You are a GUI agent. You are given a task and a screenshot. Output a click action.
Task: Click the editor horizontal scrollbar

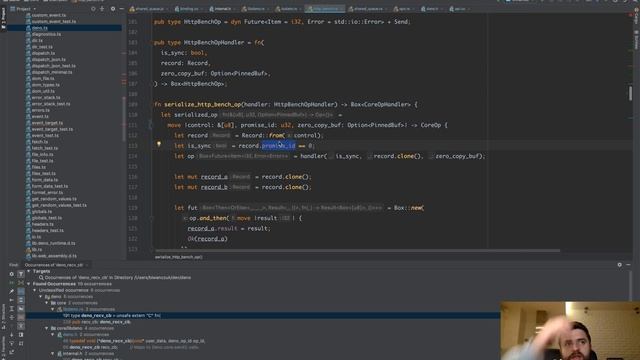(x=357, y=250)
